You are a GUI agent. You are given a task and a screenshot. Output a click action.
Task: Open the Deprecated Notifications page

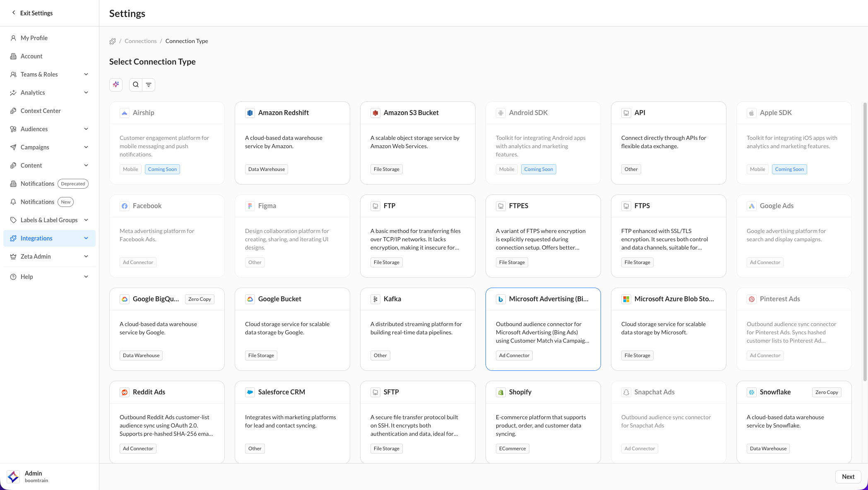(x=49, y=184)
